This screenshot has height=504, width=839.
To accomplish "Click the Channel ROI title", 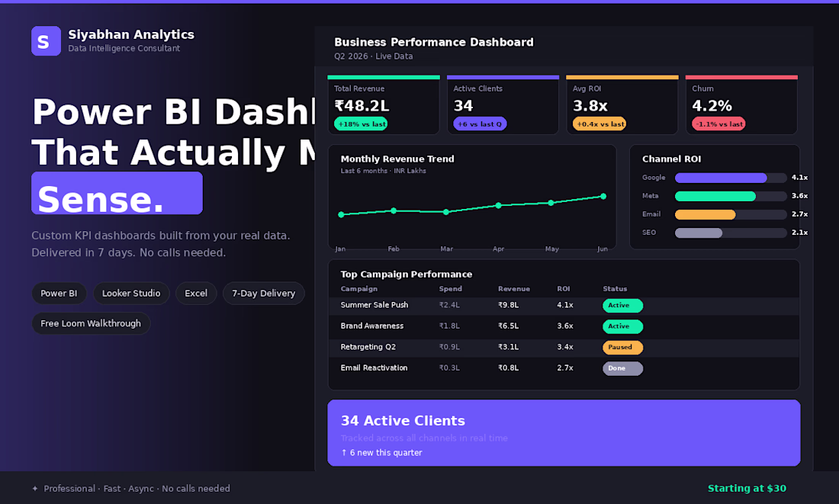I will (x=671, y=159).
